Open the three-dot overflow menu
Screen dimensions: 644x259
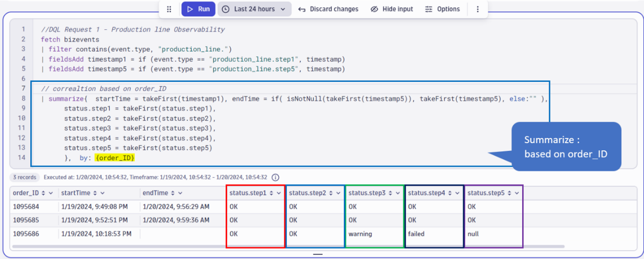coord(478,9)
